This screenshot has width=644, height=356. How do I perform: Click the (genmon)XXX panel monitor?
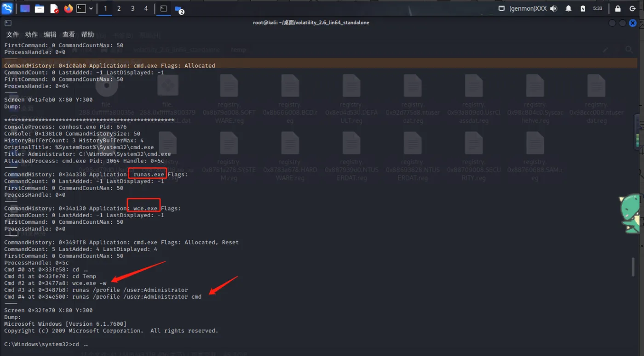tap(529, 8)
